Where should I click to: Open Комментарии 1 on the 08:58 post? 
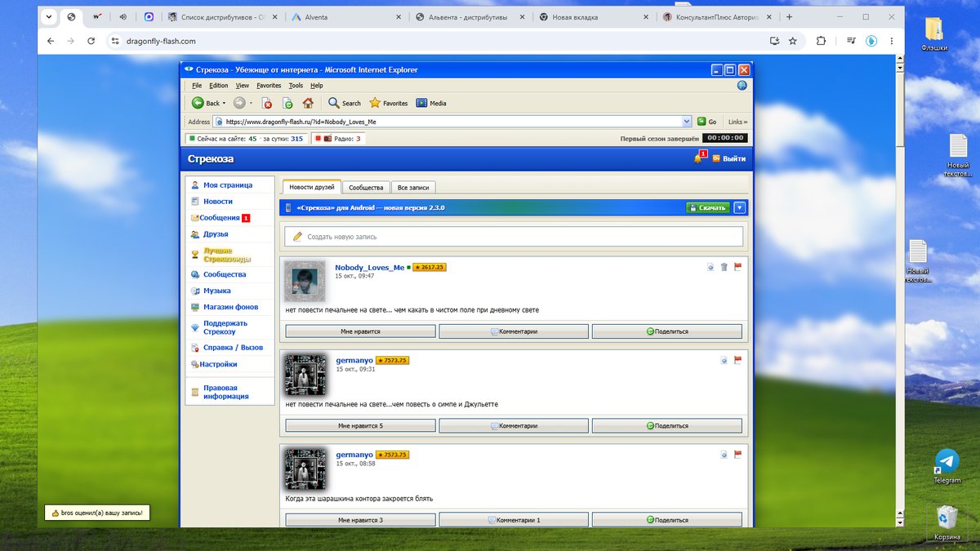(514, 519)
